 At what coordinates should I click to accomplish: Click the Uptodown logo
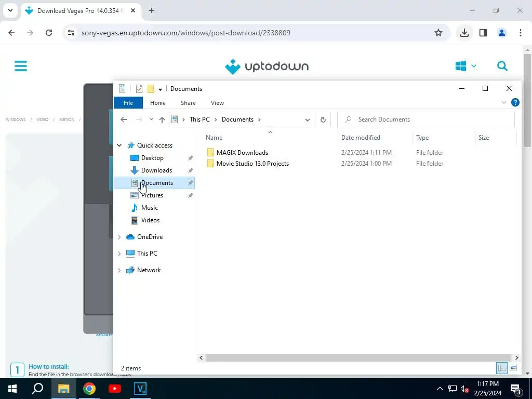[267, 66]
